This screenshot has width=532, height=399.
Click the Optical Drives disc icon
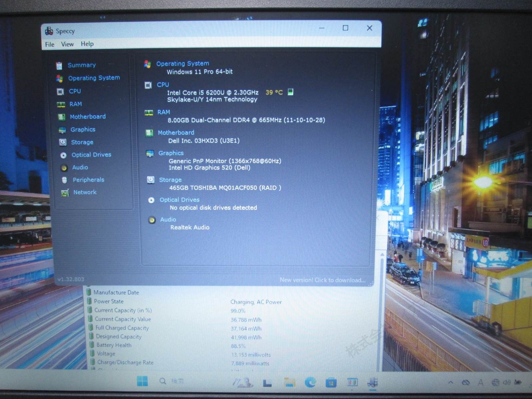(64, 155)
